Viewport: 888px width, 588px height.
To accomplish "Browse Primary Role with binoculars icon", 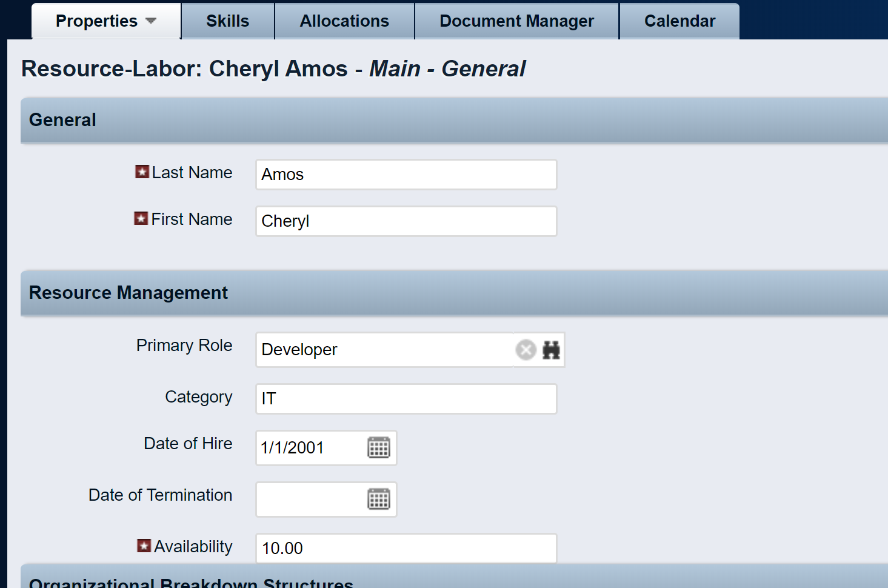I will [x=551, y=350].
